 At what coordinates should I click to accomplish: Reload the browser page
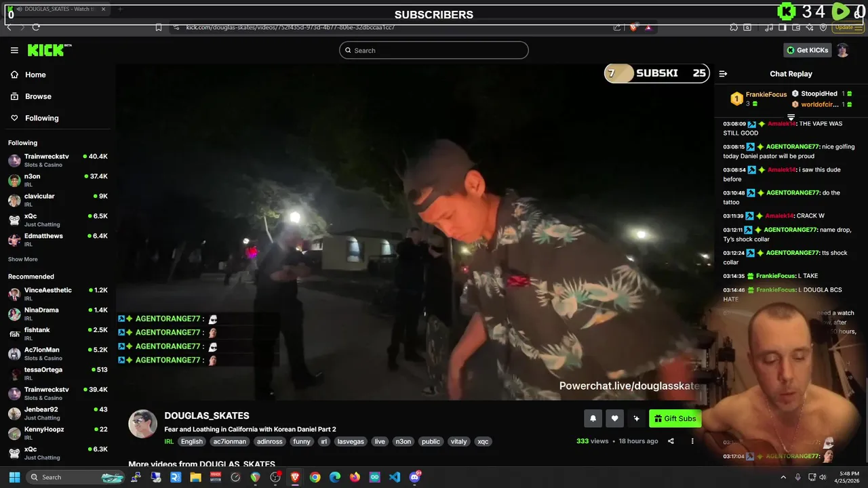[36, 27]
